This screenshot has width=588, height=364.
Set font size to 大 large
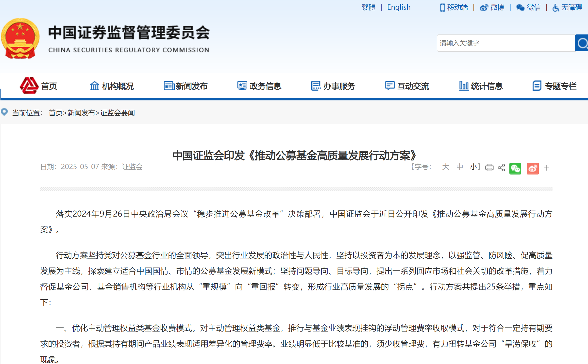coord(446,167)
